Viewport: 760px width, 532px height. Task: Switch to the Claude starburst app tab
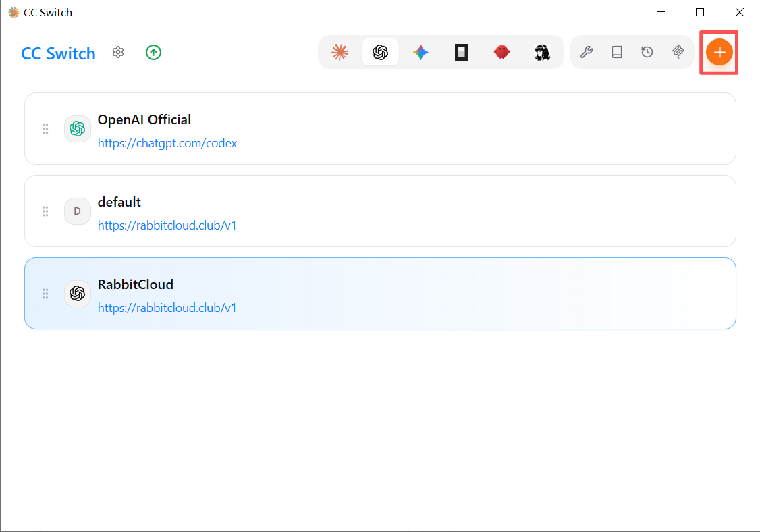[340, 52]
